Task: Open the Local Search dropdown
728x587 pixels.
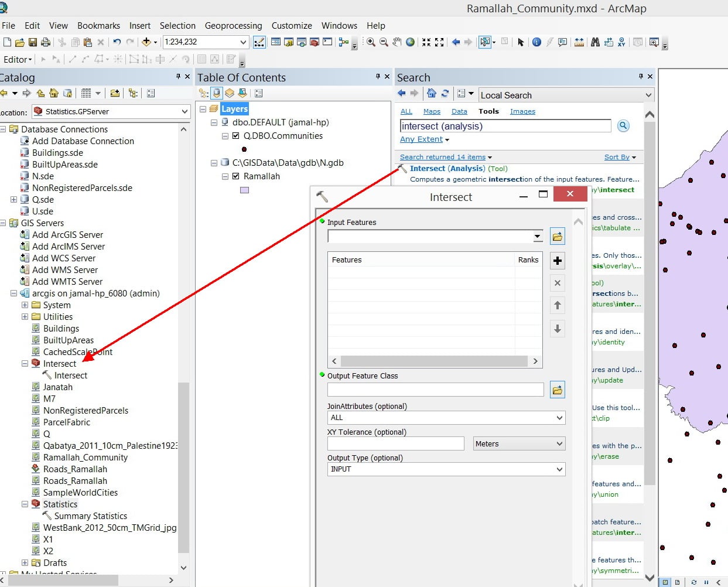Action: tap(648, 95)
